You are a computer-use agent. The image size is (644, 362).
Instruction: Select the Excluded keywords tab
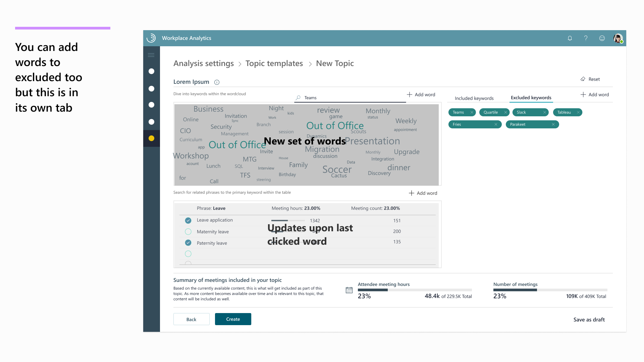(x=531, y=98)
